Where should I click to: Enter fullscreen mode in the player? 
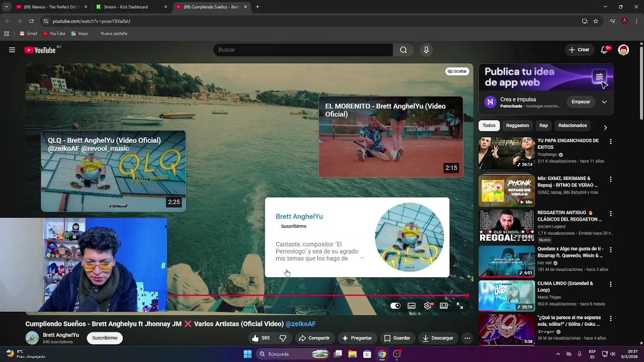click(x=460, y=306)
